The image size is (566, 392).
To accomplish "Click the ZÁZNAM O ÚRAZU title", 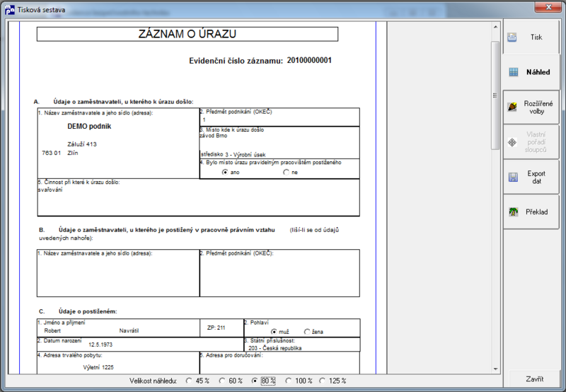I will point(187,34).
